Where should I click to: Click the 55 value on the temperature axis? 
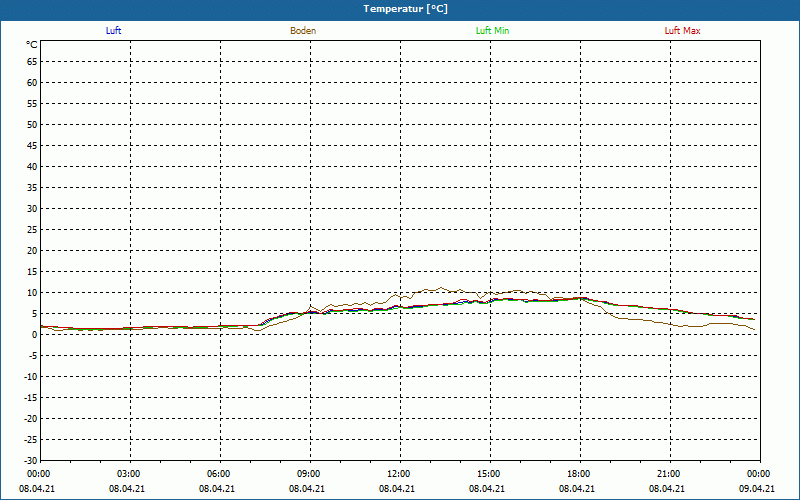pyautogui.click(x=32, y=104)
